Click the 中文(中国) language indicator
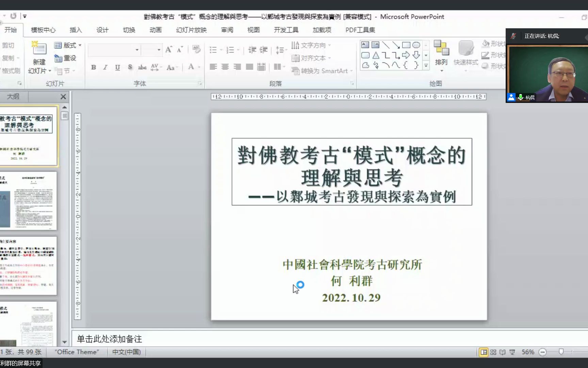This screenshot has width=588, height=368. tap(127, 352)
